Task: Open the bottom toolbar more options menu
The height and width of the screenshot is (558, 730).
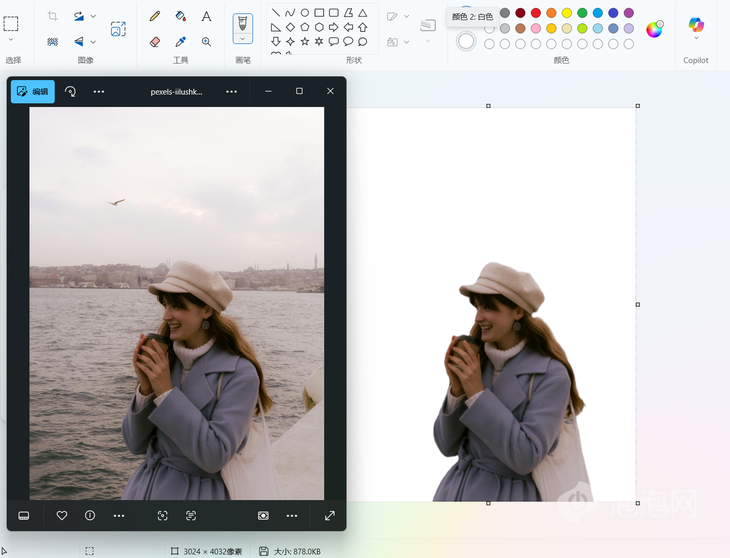Action: [x=119, y=515]
